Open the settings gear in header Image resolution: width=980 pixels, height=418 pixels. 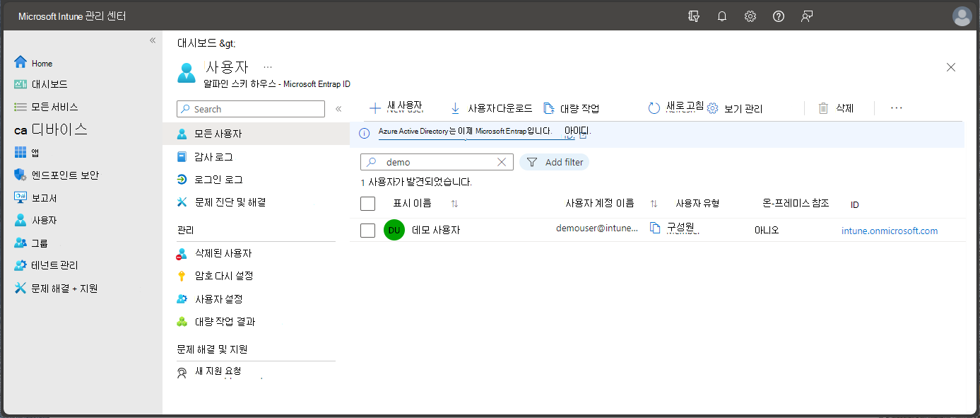(x=750, y=16)
